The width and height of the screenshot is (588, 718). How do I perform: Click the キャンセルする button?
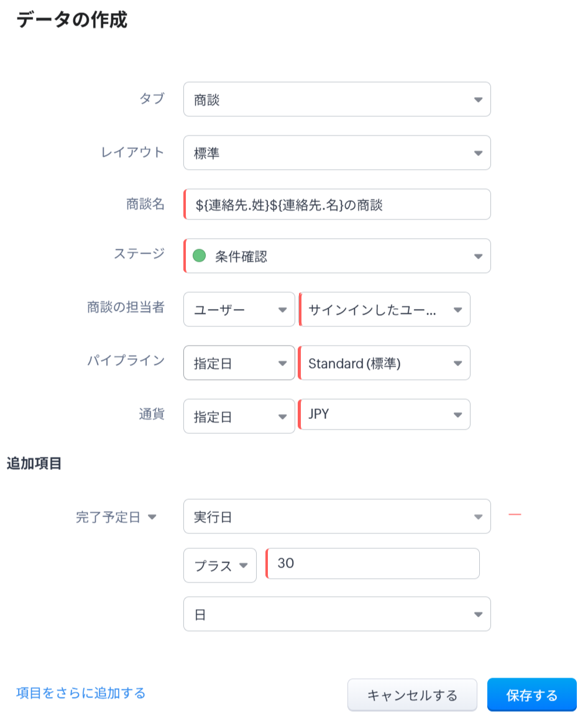click(412, 695)
